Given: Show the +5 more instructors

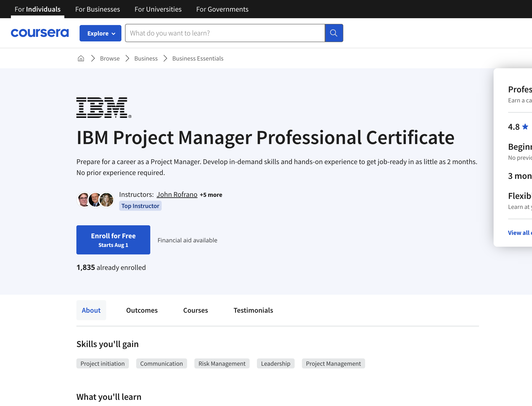Looking at the screenshot, I should (211, 195).
